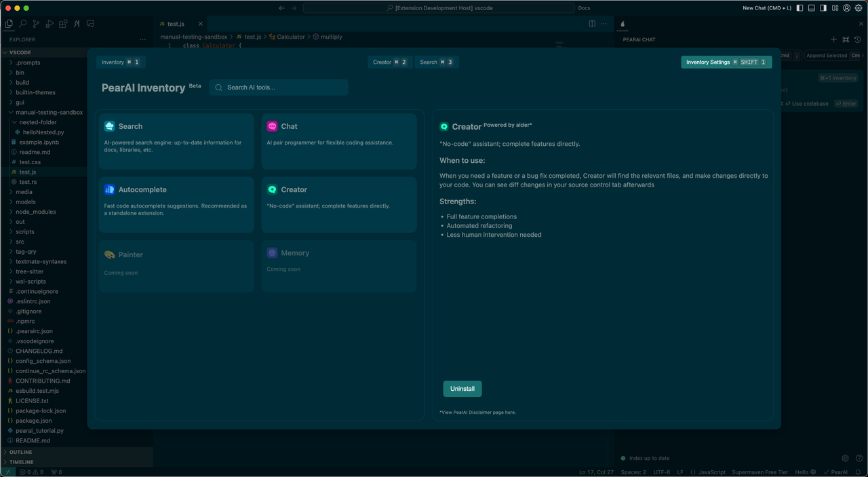Click the Painter palette icon
This screenshot has height=477, width=868.
point(109,254)
